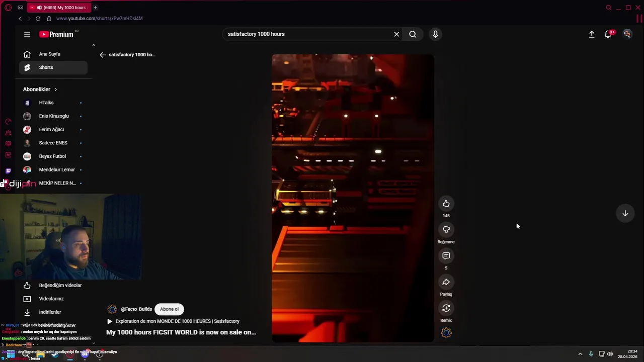This screenshot has height=362, width=644.
Task: Open the Mendebur Lemur channel
Action: (x=53, y=170)
